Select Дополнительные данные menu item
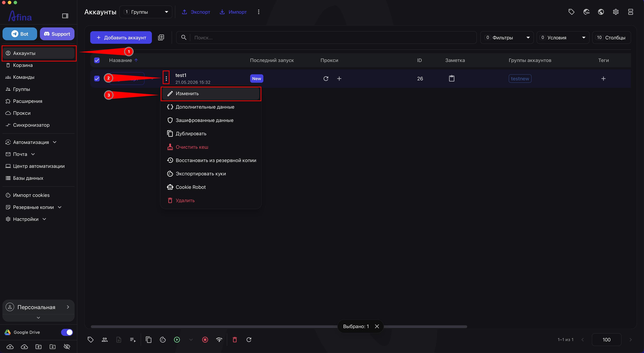644x353 pixels. pyautogui.click(x=210, y=107)
